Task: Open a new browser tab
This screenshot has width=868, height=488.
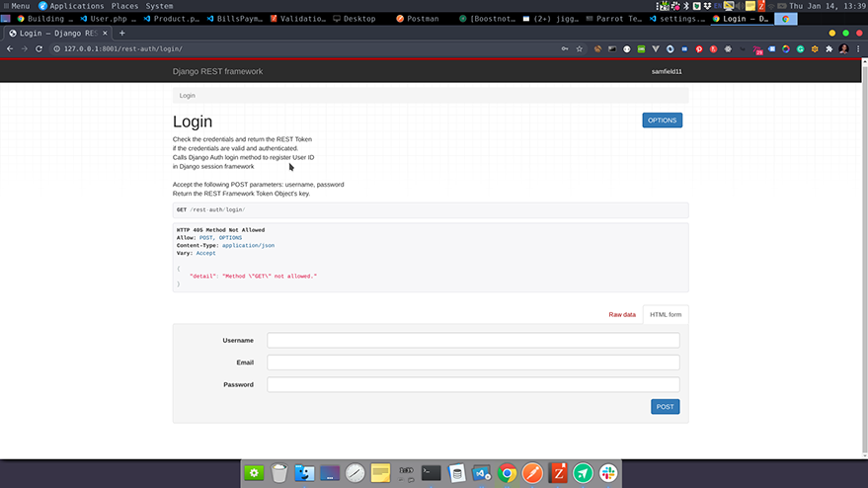Action: pos(122,34)
